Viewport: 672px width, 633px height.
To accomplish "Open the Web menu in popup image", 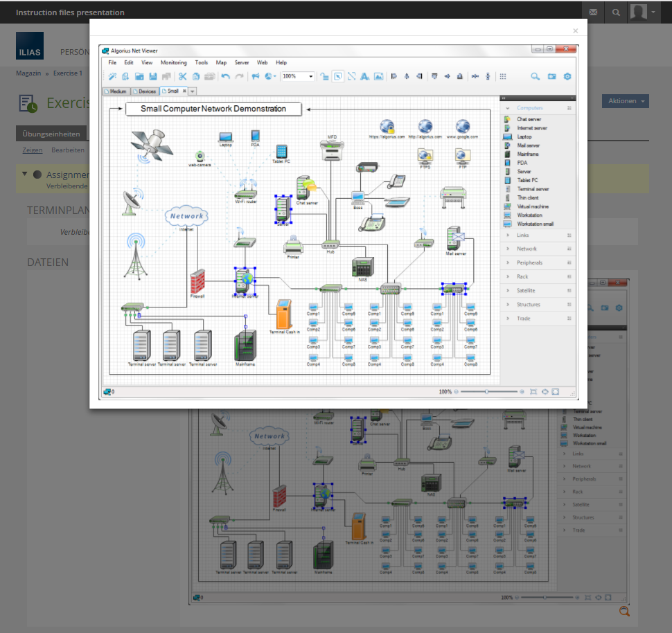I will (x=263, y=62).
